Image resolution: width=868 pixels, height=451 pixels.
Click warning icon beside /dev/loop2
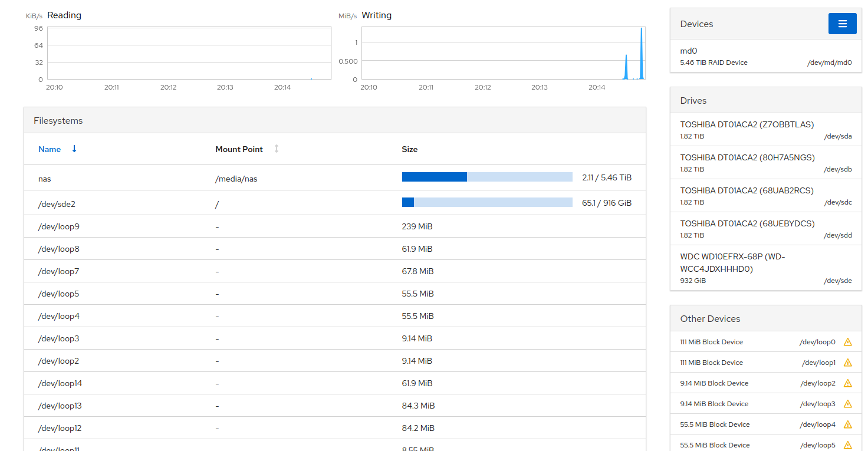pyautogui.click(x=848, y=383)
